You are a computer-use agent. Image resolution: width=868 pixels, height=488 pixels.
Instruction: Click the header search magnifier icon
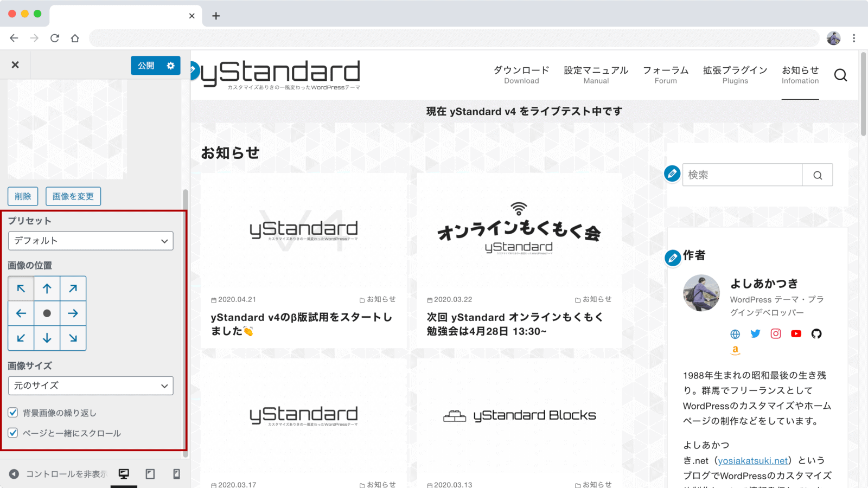(x=840, y=75)
